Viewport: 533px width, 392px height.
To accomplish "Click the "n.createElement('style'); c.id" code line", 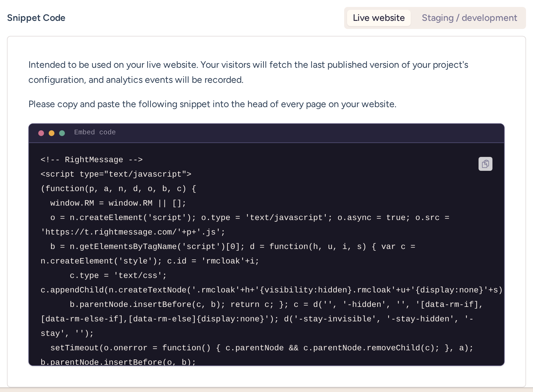I will pyautogui.click(x=150, y=261).
